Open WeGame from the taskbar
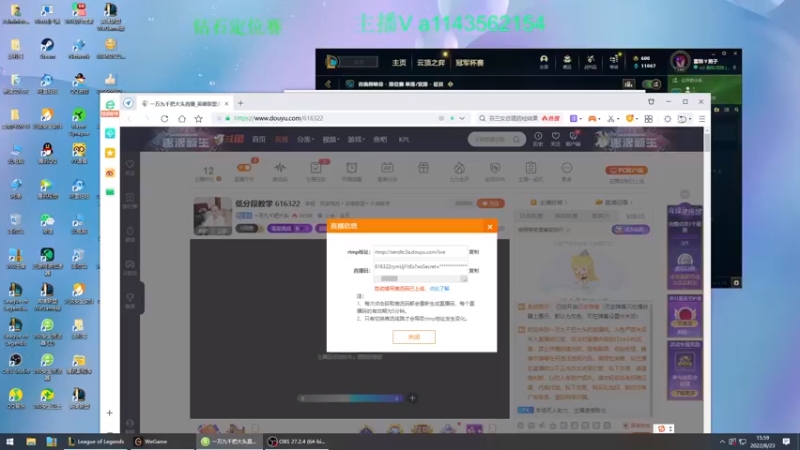Screen dimensions: 800x450 click(x=152, y=441)
